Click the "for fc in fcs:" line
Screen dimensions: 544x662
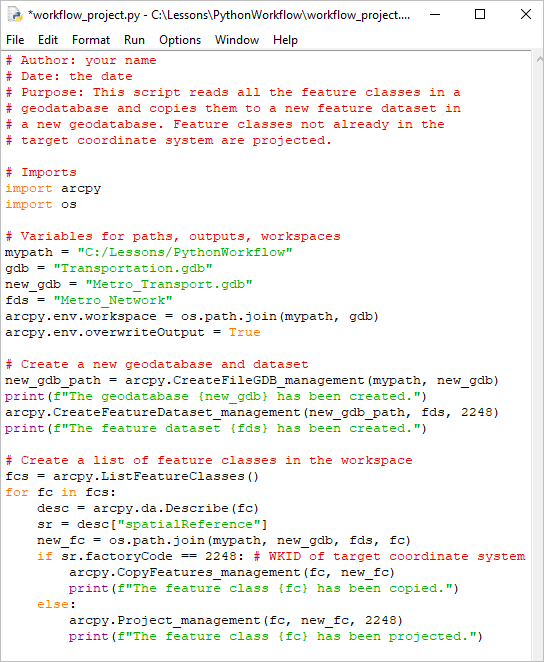[60, 493]
